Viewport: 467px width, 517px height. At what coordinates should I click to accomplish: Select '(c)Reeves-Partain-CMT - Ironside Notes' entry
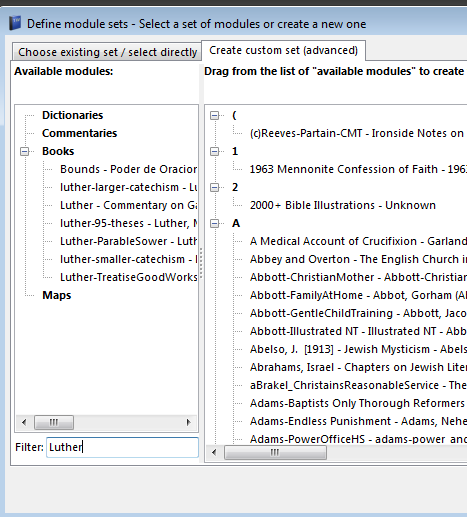pos(358,133)
